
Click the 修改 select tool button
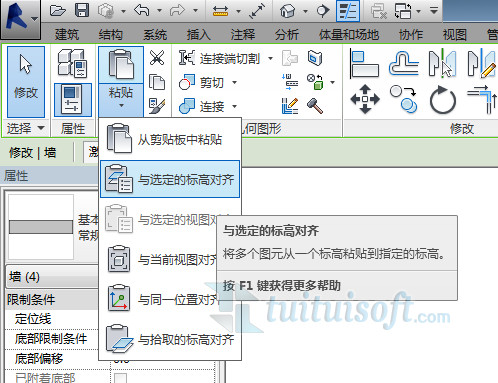(x=26, y=82)
